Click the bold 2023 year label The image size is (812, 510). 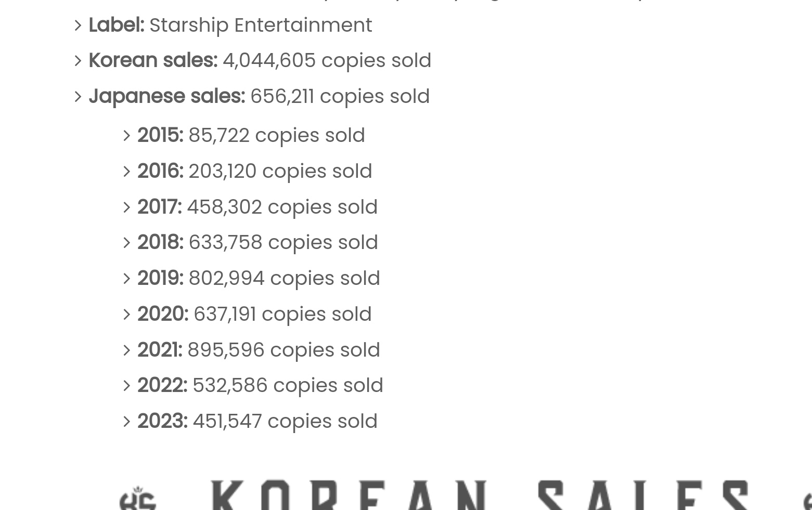(x=162, y=421)
